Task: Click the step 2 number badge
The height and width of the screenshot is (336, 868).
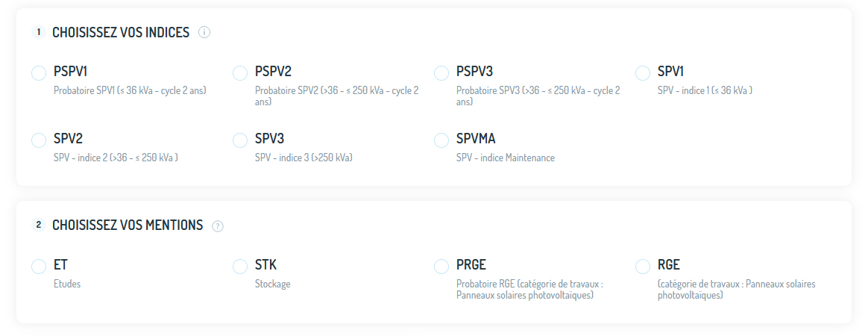Action: tap(39, 225)
